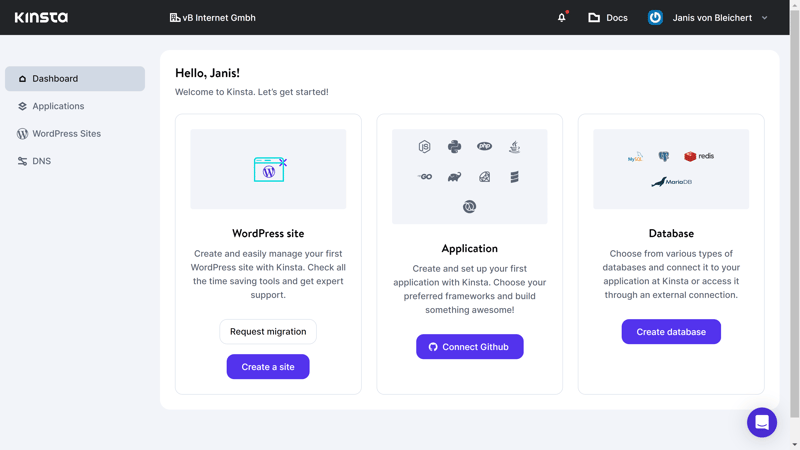Click the Applications layers icon
800x450 pixels.
point(22,106)
